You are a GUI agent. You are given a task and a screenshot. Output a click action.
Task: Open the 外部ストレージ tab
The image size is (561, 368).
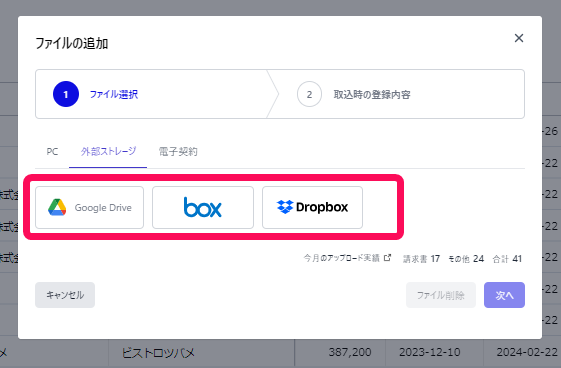click(108, 152)
